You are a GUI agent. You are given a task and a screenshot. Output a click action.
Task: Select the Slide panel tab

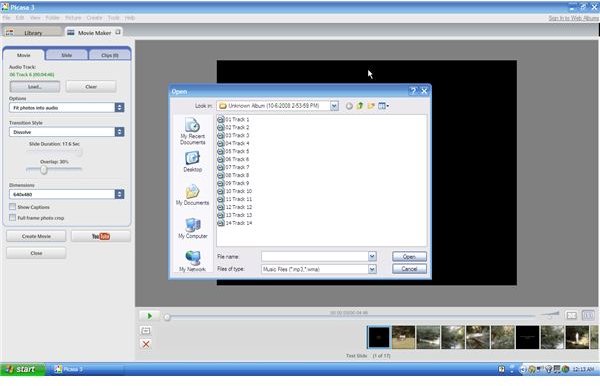coord(67,55)
